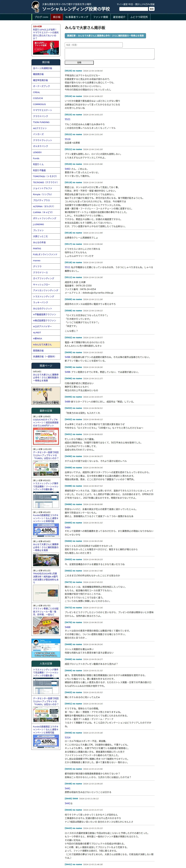The image size is (186, 868).
Task: Click the reply reference 5521 in post 5523
Action: 68,119
